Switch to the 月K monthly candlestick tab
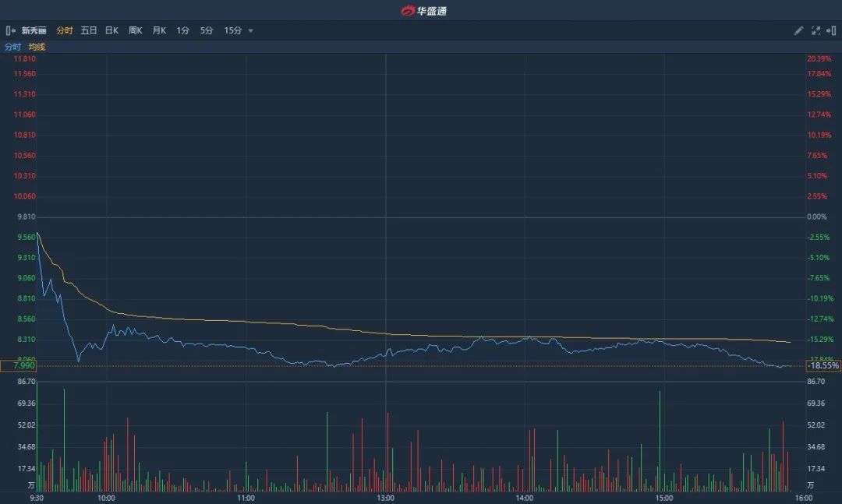The height and width of the screenshot is (504, 842). tap(159, 30)
